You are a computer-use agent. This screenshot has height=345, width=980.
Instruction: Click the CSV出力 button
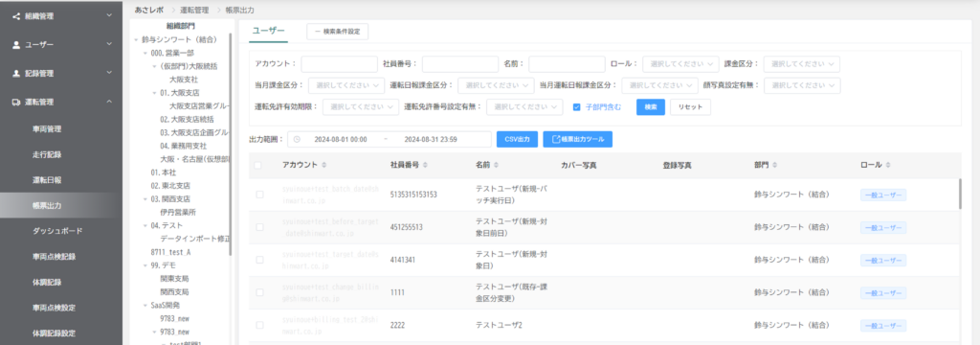(x=517, y=139)
